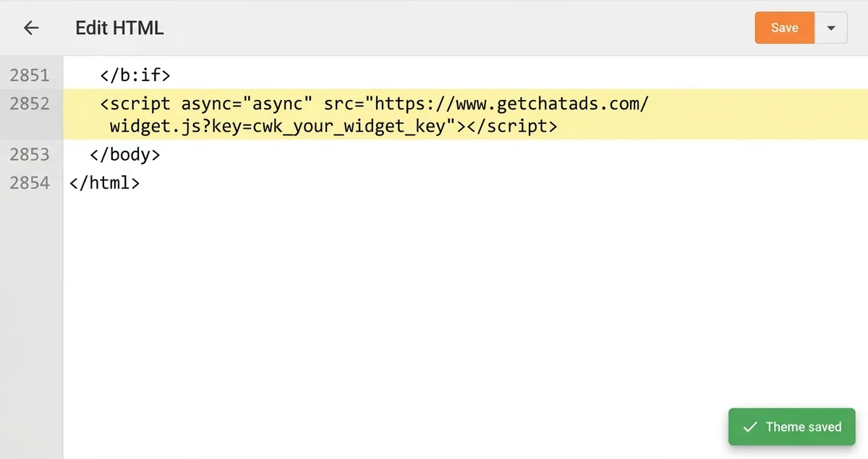This screenshot has width=868, height=459.
Task: Open the dropdown arrow beside Save
Action: 831,28
